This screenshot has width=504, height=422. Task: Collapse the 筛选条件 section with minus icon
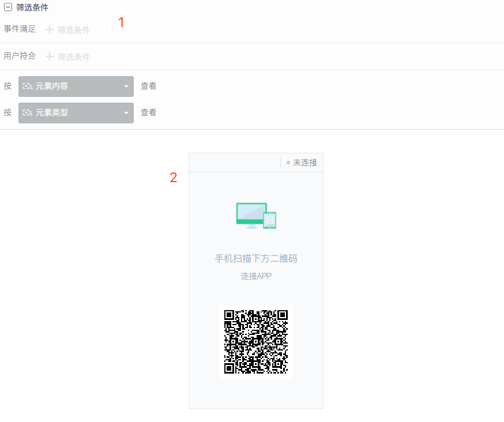pos(8,7)
